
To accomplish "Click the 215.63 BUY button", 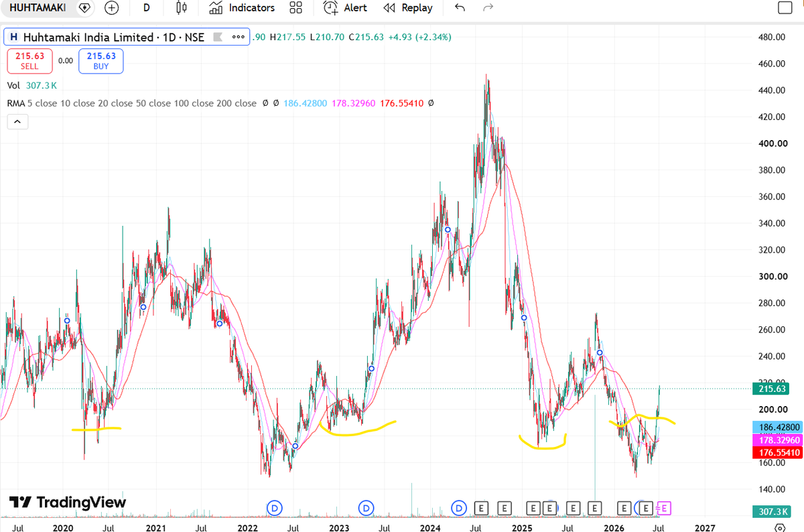I will [101, 61].
